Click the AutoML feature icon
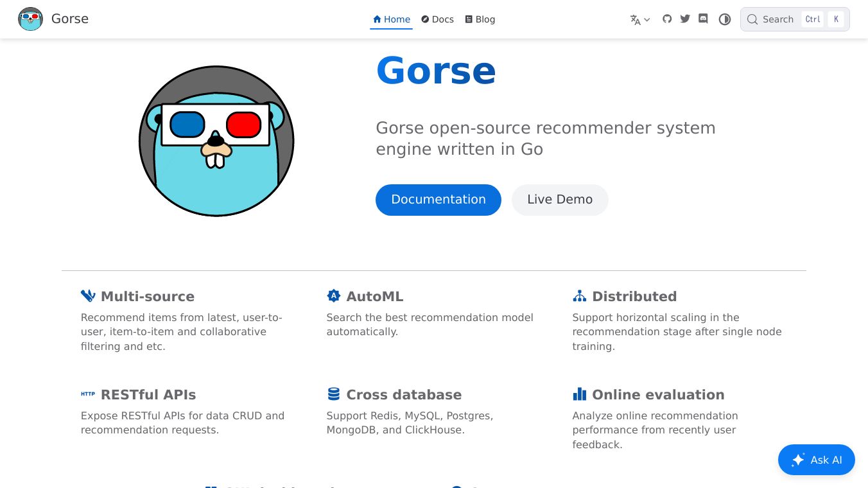 (x=334, y=296)
